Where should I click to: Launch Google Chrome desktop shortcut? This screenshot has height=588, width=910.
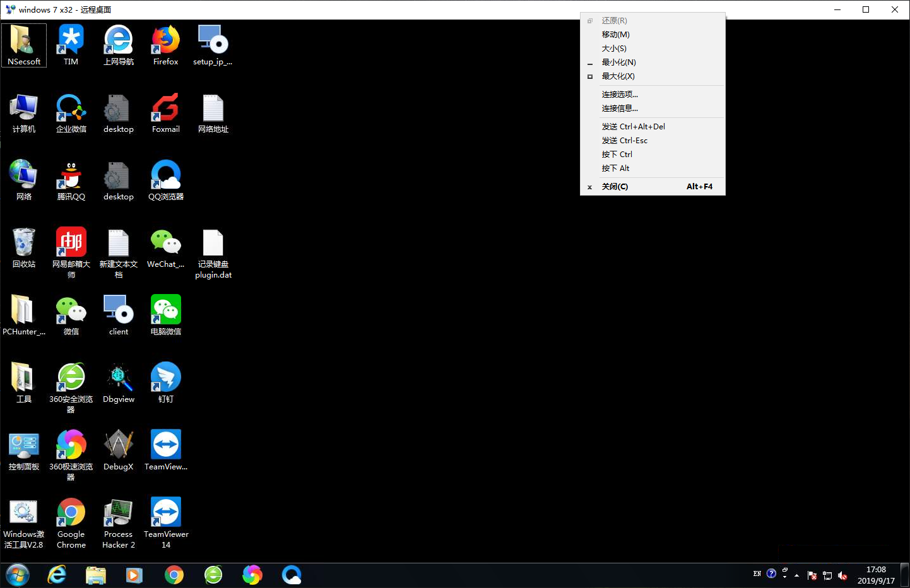[x=71, y=523]
